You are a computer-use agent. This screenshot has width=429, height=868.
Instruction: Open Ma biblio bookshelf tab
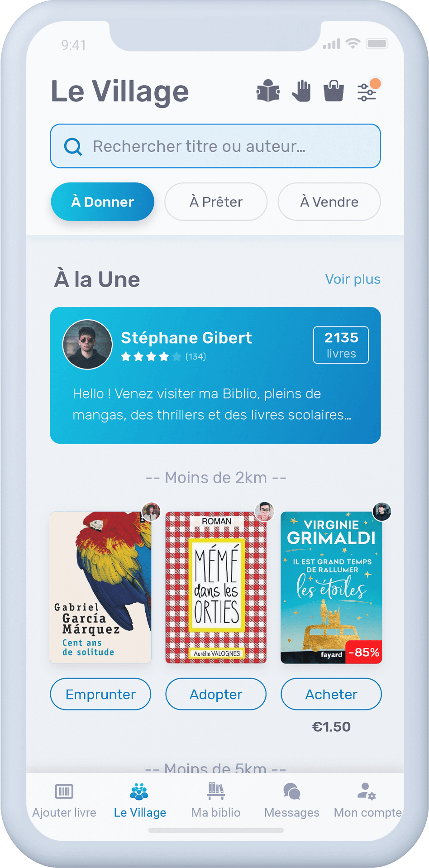(216, 800)
